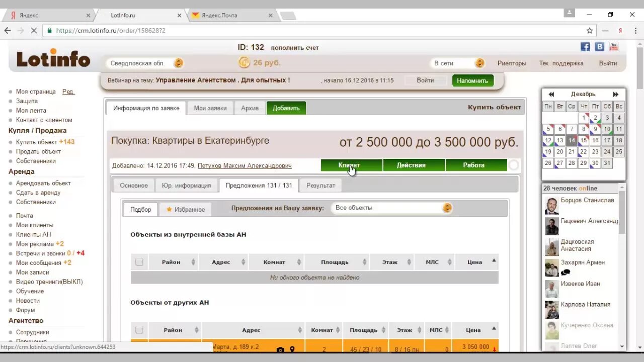644x362 pixels.
Task: Open the VK social icon
Action: (x=599, y=47)
